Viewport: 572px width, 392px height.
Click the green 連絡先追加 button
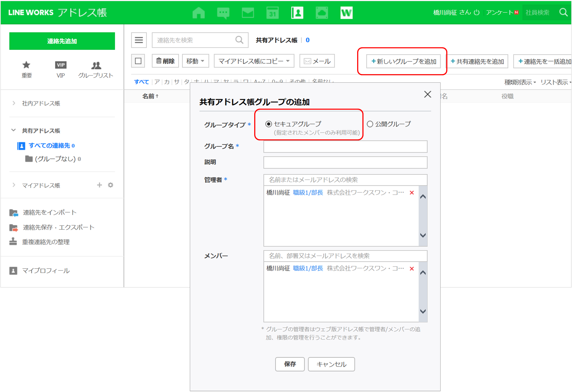tap(62, 41)
